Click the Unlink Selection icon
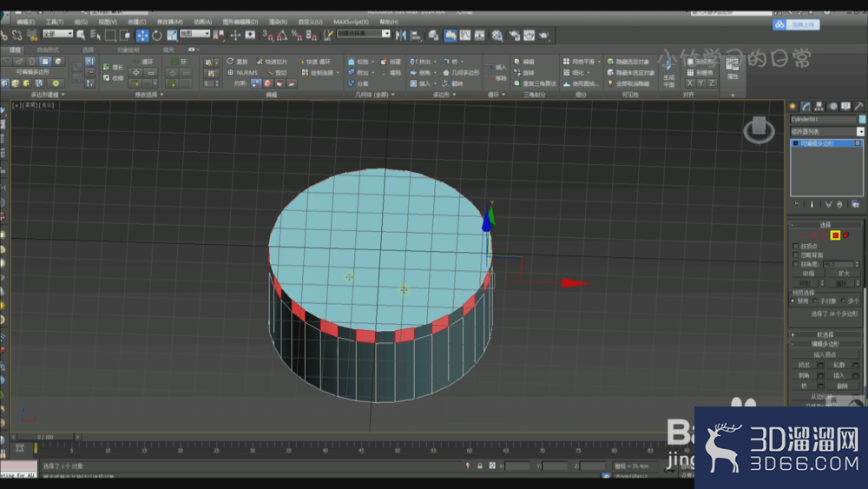Screen dimensions: 868x489 pos(17,36)
